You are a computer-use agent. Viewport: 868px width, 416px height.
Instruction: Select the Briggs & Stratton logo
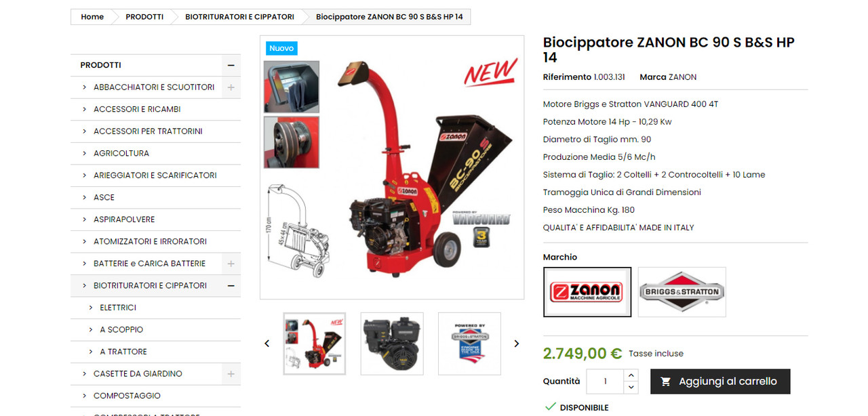click(682, 292)
